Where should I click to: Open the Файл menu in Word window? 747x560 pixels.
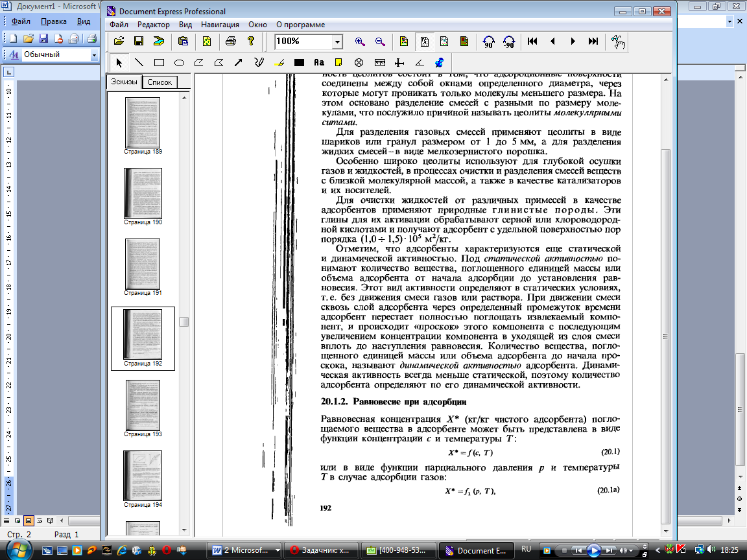pyautogui.click(x=21, y=21)
